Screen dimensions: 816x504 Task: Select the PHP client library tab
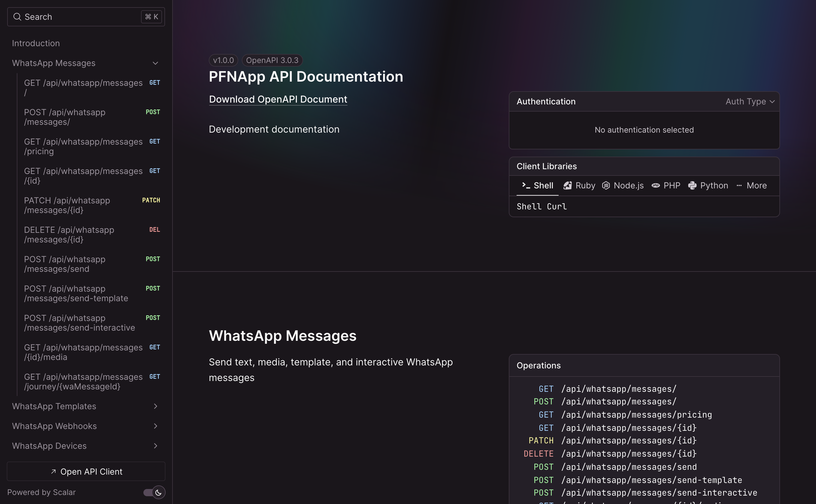click(x=666, y=185)
